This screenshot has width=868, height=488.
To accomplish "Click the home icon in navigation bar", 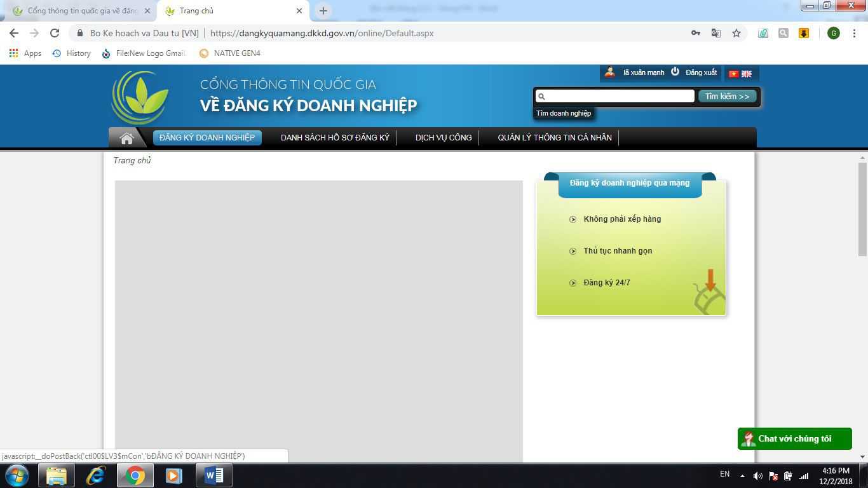I will point(126,138).
